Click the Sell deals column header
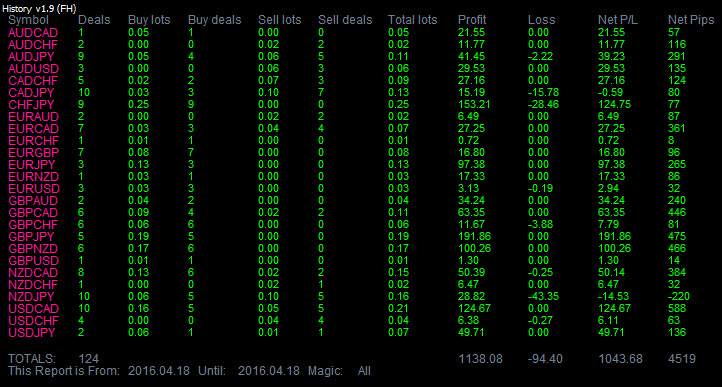 point(345,20)
